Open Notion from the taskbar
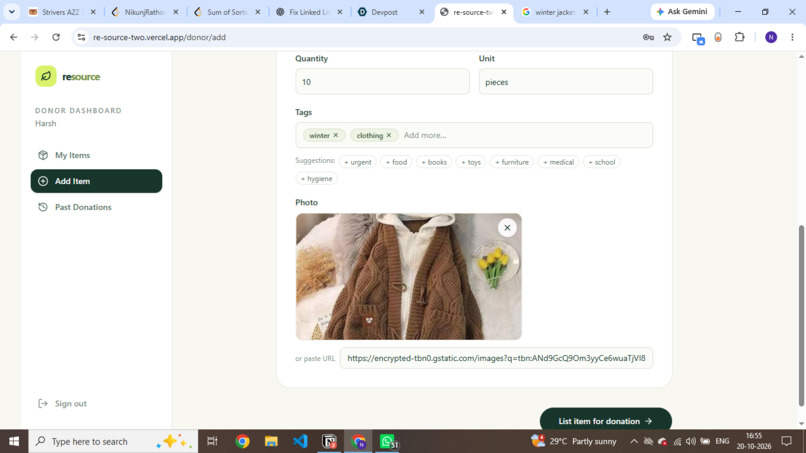The height and width of the screenshot is (453, 806). tap(329, 441)
